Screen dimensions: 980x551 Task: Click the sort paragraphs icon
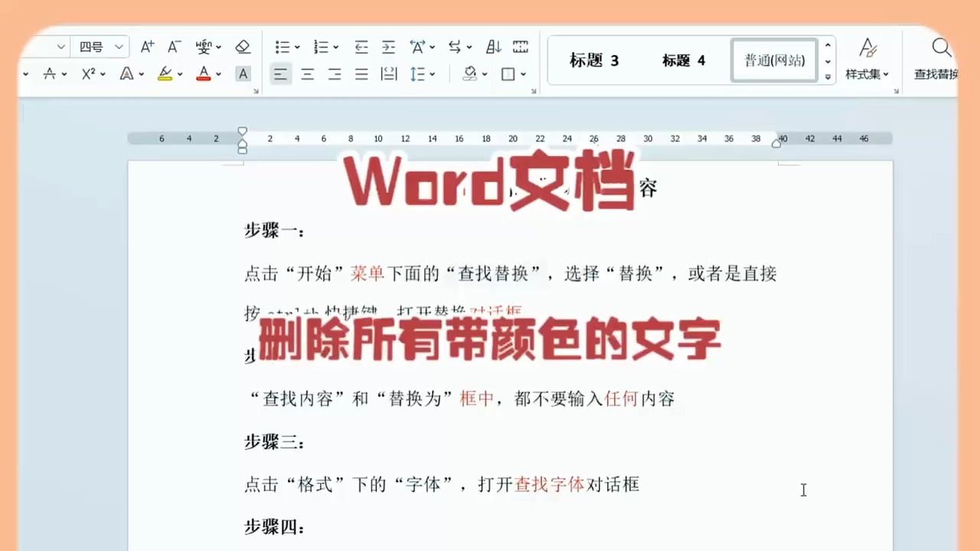[x=493, y=46]
